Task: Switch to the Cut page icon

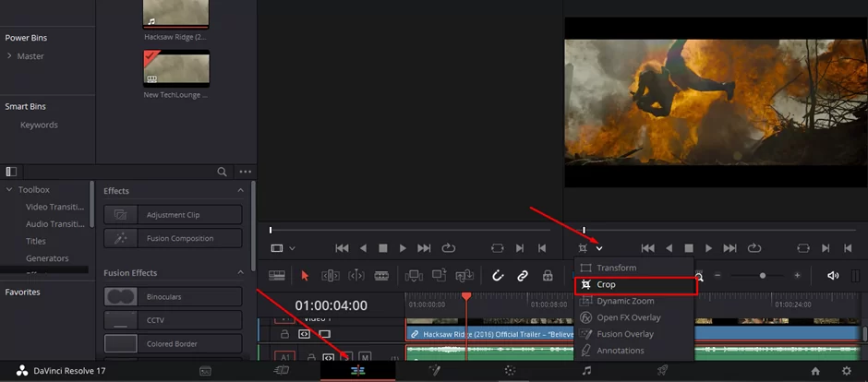Action: click(x=282, y=371)
